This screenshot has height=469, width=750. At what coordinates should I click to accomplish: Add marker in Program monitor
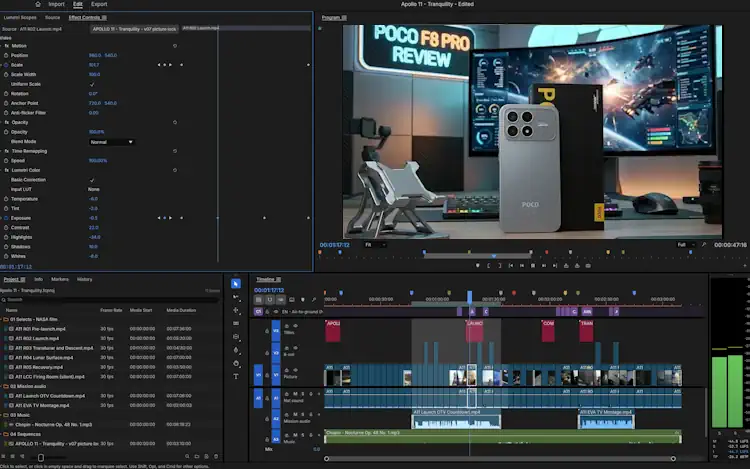(477, 266)
